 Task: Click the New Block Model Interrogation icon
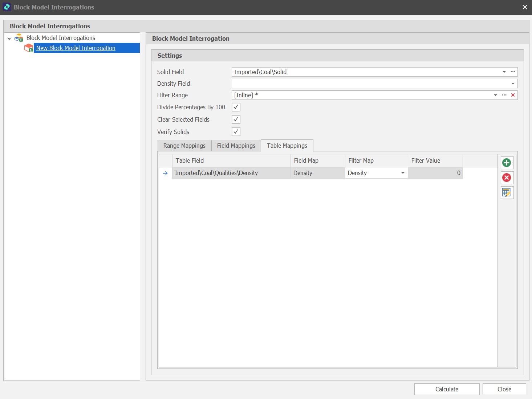28,48
